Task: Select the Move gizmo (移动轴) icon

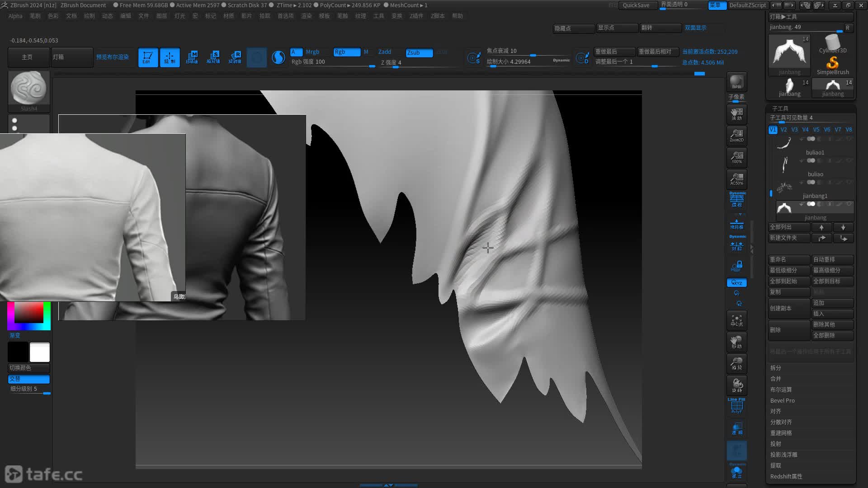Action: coord(192,57)
